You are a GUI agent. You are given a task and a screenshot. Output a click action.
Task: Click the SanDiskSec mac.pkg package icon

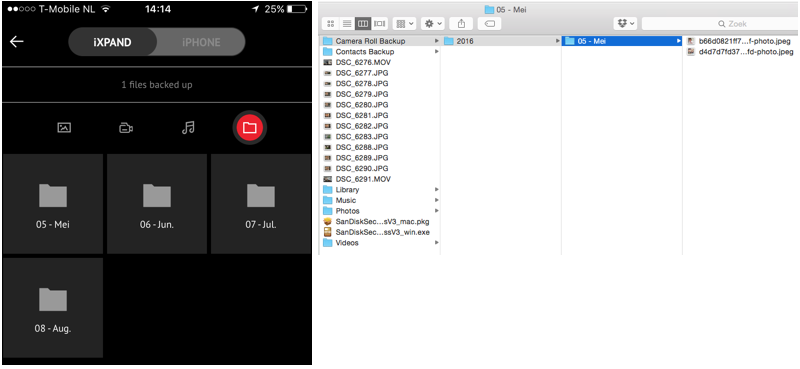[x=328, y=222]
